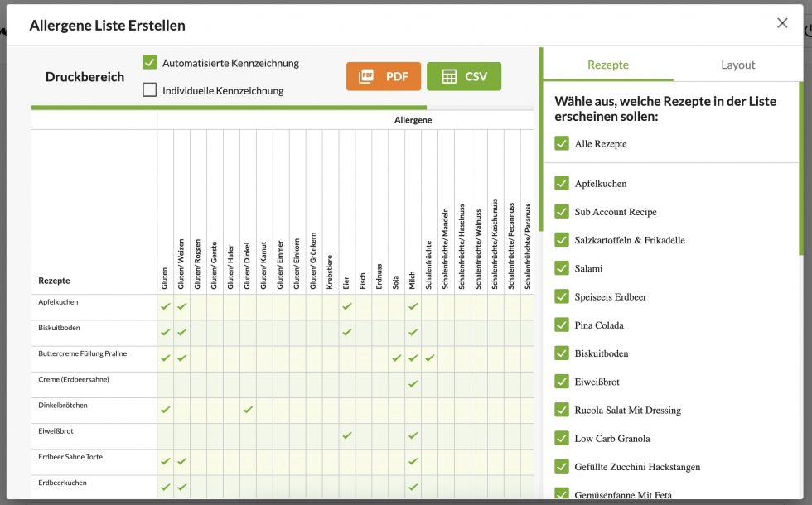
Task: Click Gluten checkmark in Apfelkuchen row
Action: click(x=166, y=306)
